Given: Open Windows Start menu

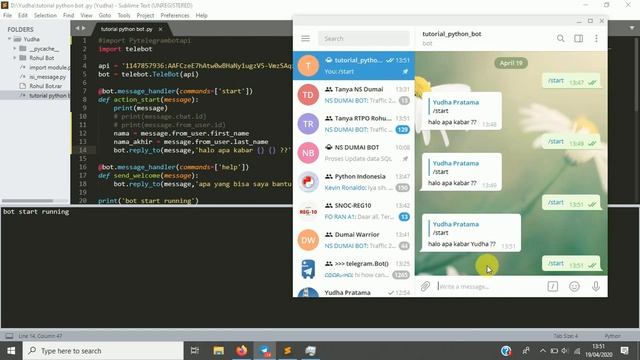Looking at the screenshot, I should pyautogui.click(x=11, y=351).
